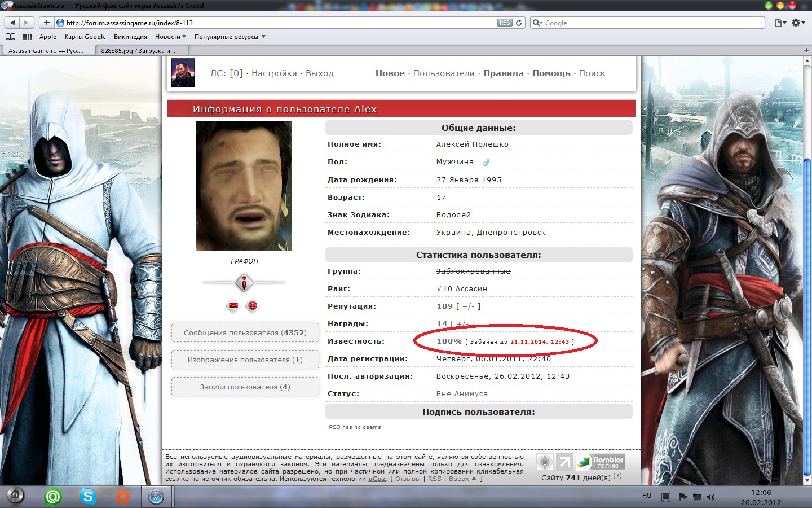Open Сообщения пользователя (4352) button
The width and height of the screenshot is (812, 508).
tap(245, 332)
